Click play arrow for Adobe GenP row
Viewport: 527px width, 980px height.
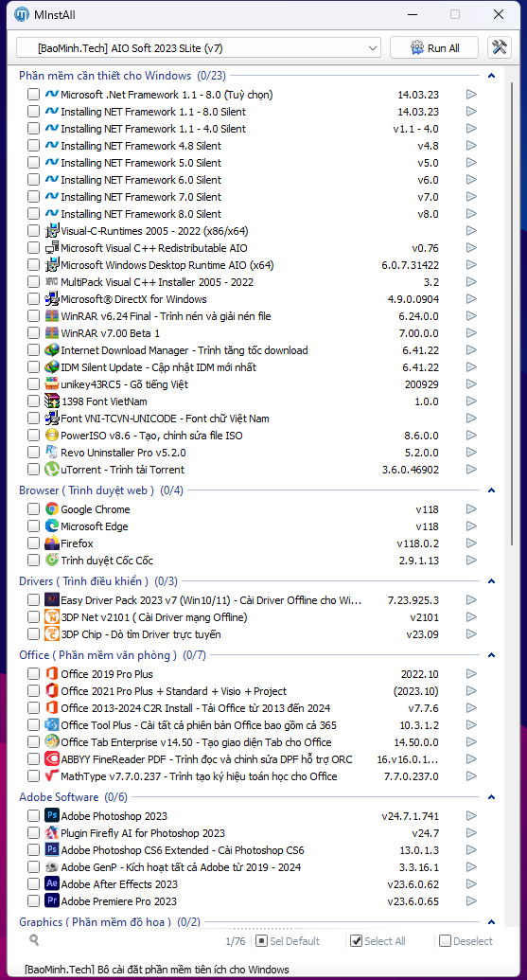tap(471, 867)
